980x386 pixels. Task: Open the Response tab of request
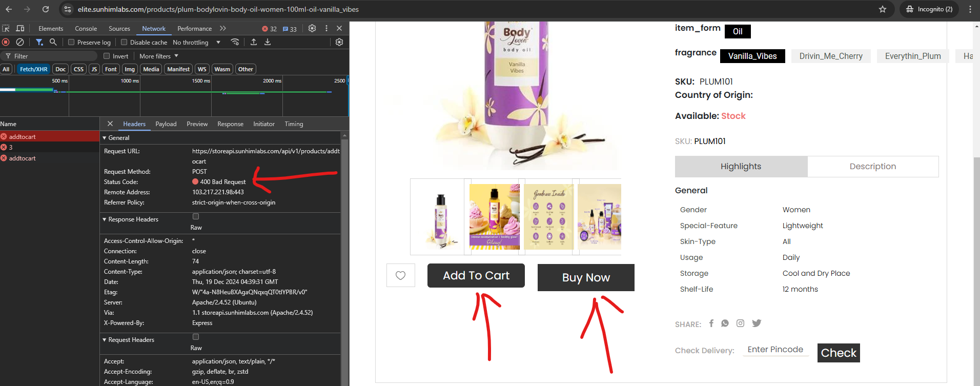pos(231,124)
